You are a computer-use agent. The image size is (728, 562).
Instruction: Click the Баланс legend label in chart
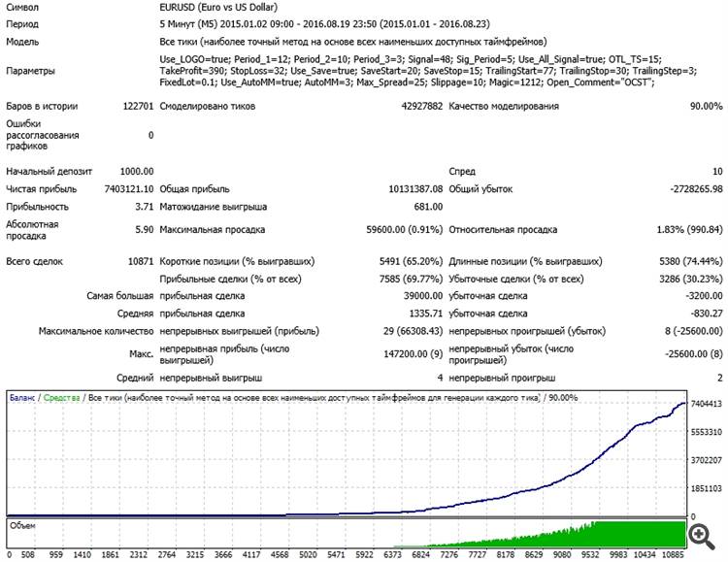[x=21, y=398]
